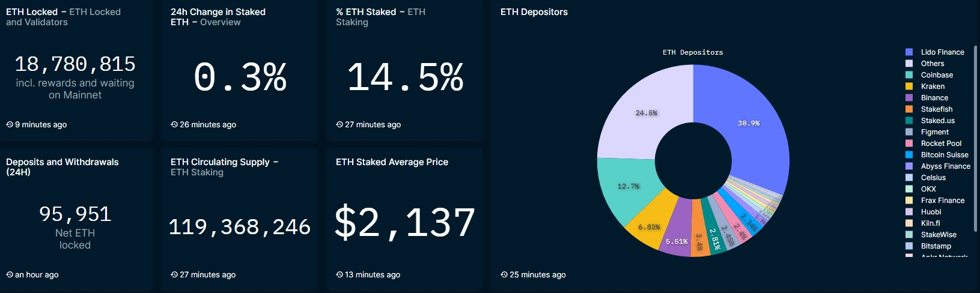The height and width of the screenshot is (293, 980).
Task: Open the 'ETH Depositors' panel title
Action: click(x=534, y=12)
